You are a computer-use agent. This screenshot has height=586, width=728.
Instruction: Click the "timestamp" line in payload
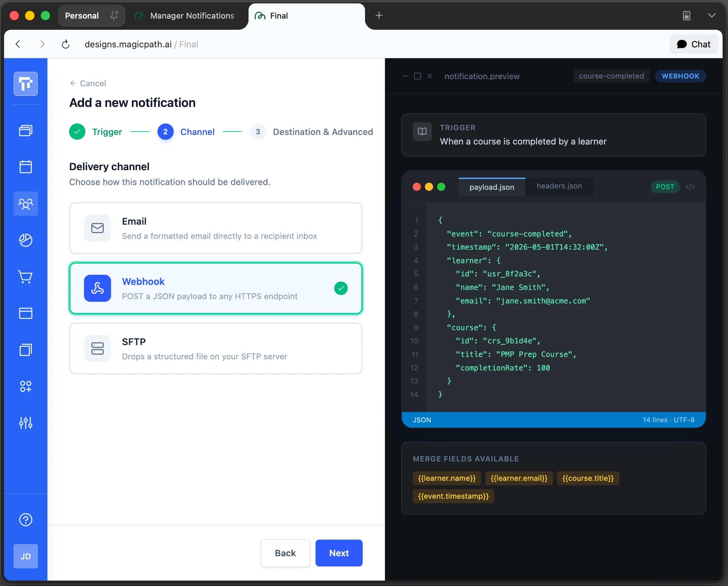(x=527, y=247)
